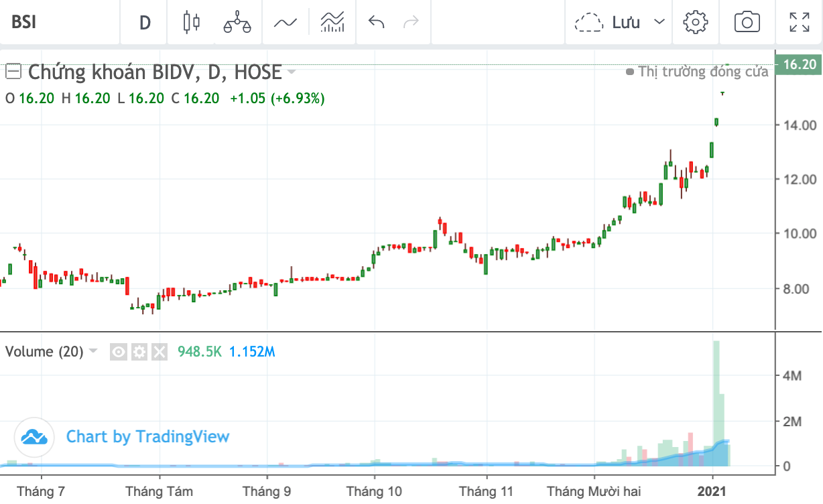This screenshot has width=823, height=504.
Task: Open the indicators line icon
Action: [285, 22]
